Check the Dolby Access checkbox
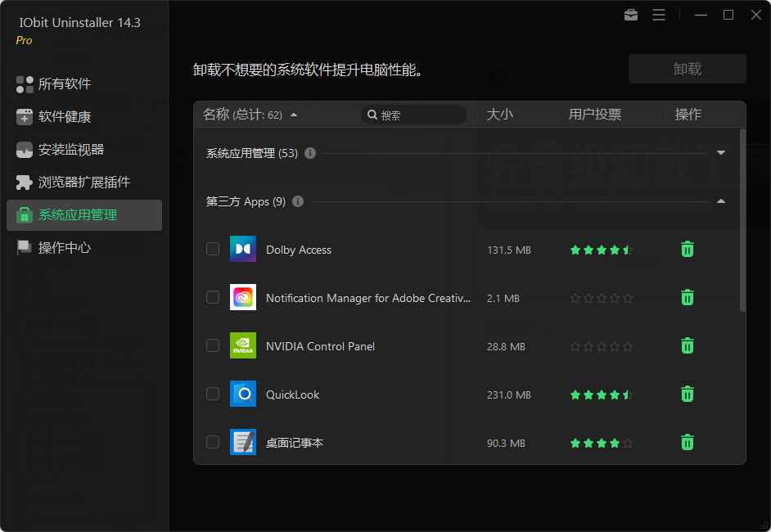The image size is (771, 532). coord(213,249)
